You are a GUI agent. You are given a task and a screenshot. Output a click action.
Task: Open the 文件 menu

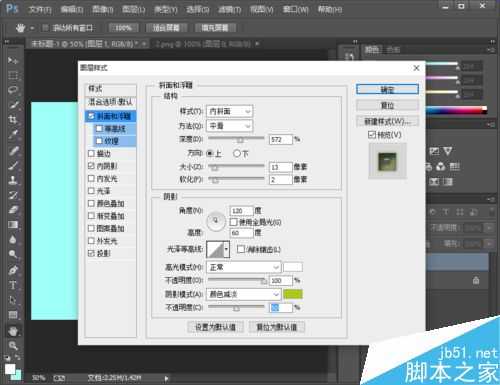point(40,9)
